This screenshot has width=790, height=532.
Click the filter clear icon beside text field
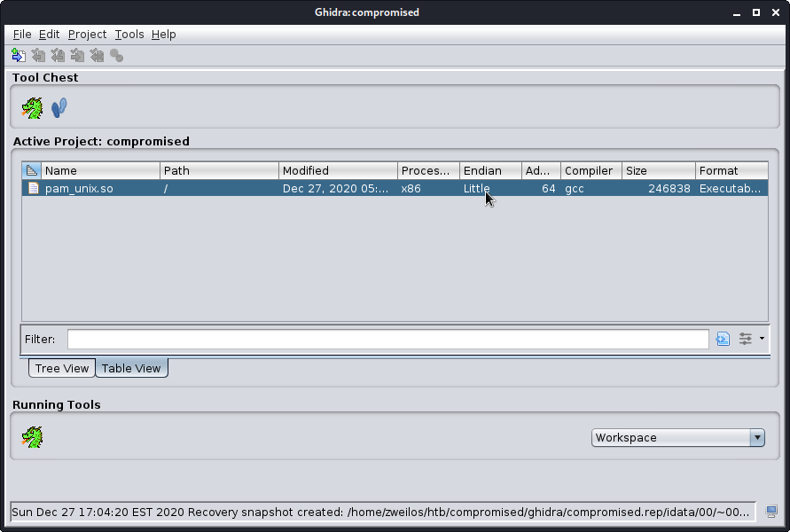tap(723, 339)
